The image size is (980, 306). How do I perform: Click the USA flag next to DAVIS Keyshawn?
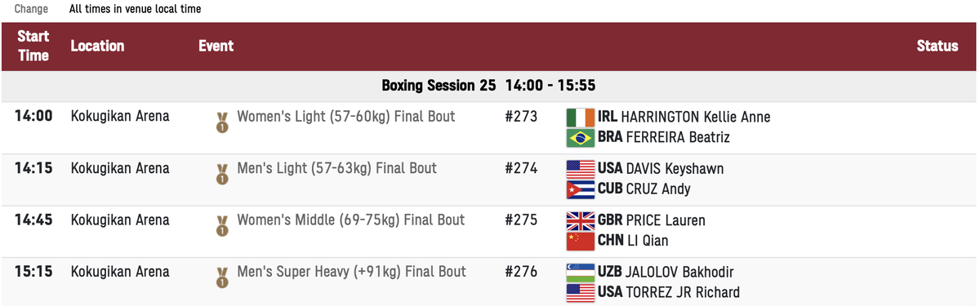tap(580, 169)
